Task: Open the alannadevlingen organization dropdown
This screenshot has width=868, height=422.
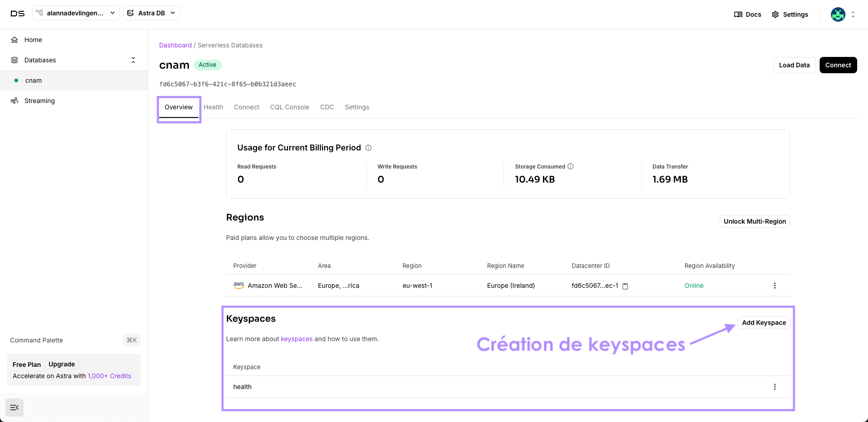Action: pos(76,13)
